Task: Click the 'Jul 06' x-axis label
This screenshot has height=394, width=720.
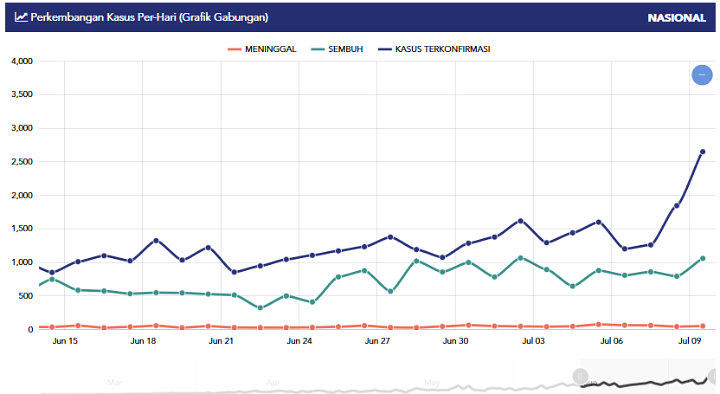Action: 611,341
